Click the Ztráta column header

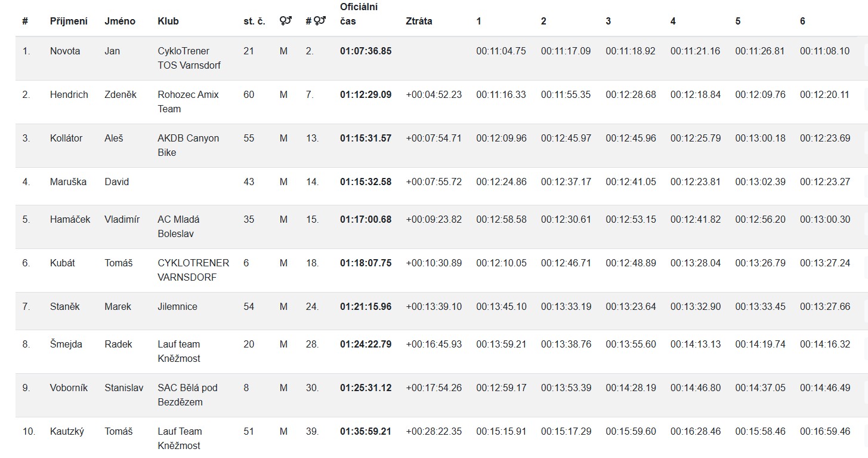point(419,21)
